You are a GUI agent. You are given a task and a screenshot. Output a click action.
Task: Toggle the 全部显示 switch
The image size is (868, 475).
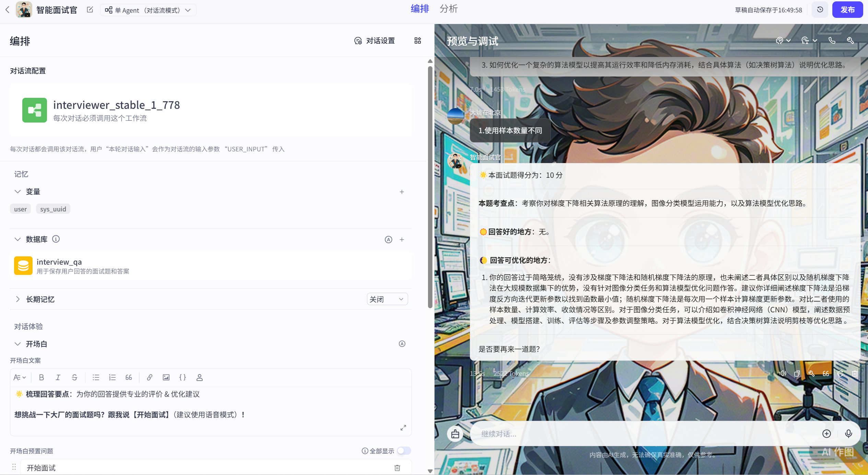(404, 451)
